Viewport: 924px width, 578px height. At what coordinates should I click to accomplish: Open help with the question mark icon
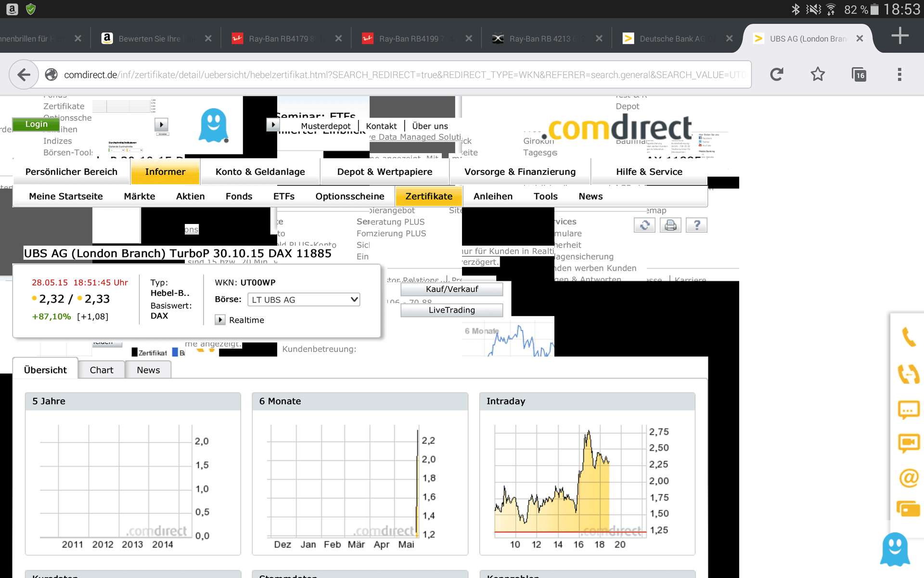pyautogui.click(x=696, y=225)
